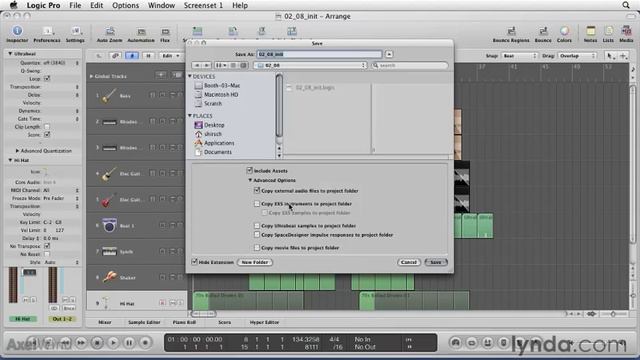Open the 02_08 folder location dropdown
Image resolution: width=640 pixels, height=360 pixels.
(x=310, y=65)
